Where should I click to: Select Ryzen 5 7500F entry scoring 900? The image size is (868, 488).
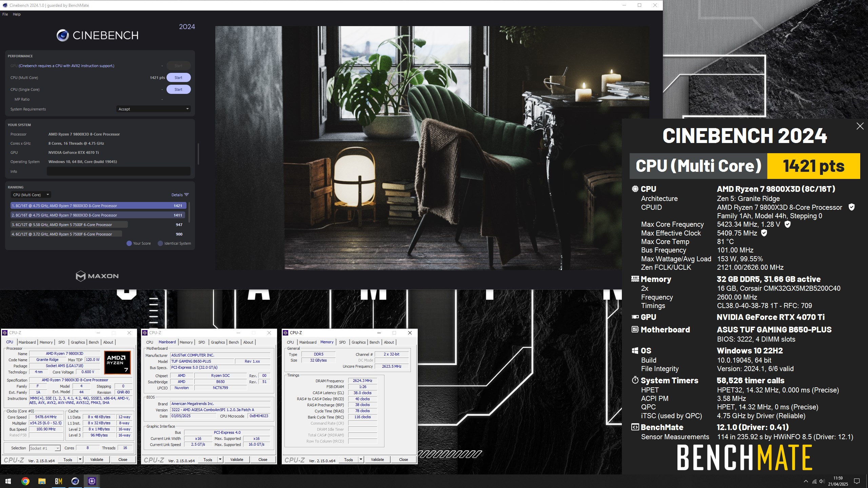(98, 234)
